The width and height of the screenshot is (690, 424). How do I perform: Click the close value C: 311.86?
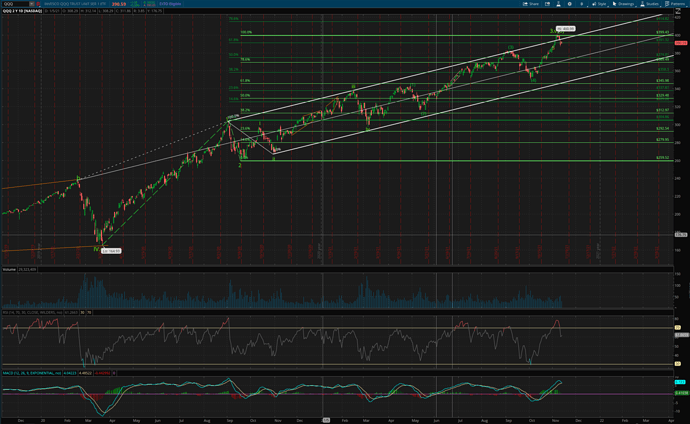[123, 11]
